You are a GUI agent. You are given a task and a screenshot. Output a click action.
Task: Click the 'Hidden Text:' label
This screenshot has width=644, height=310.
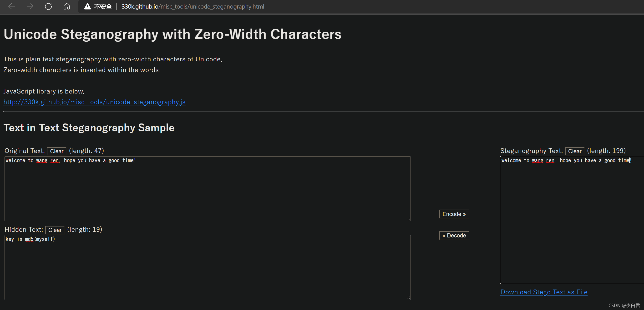(x=24, y=229)
